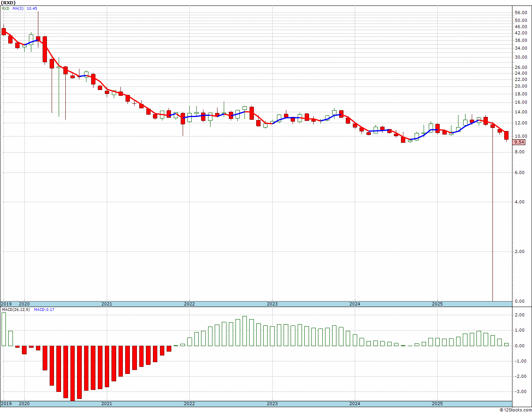Click the 6.00 price axis label
This screenshot has width=532, height=413.
[520, 172]
